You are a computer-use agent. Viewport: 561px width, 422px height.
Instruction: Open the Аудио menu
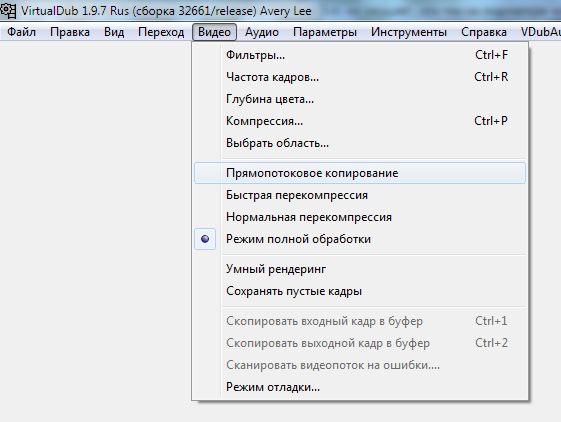point(262,32)
